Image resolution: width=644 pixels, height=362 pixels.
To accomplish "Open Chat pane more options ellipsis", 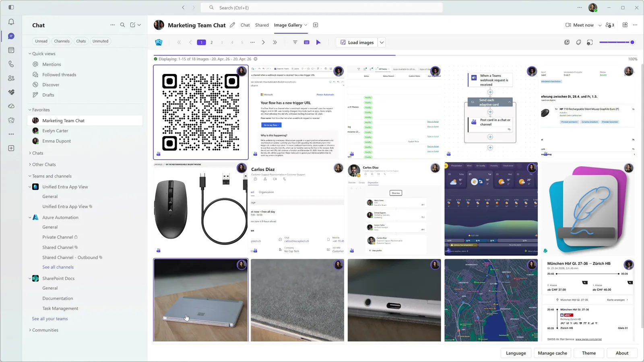I will click(x=112, y=25).
